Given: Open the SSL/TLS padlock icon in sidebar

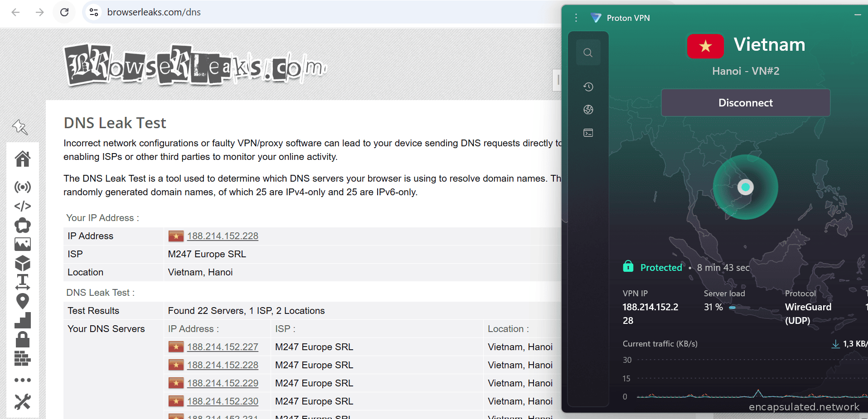Looking at the screenshot, I should coord(23,339).
